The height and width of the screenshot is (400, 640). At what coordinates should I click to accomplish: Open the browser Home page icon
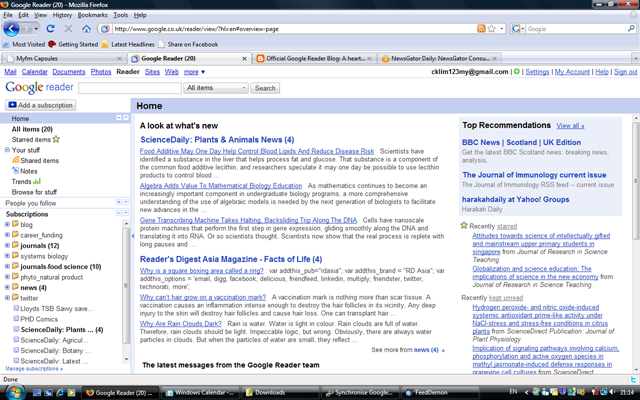86,29
